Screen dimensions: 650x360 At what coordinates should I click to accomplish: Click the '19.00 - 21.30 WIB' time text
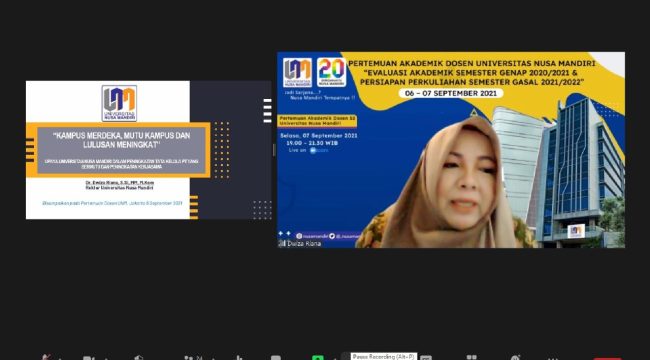[312, 143]
